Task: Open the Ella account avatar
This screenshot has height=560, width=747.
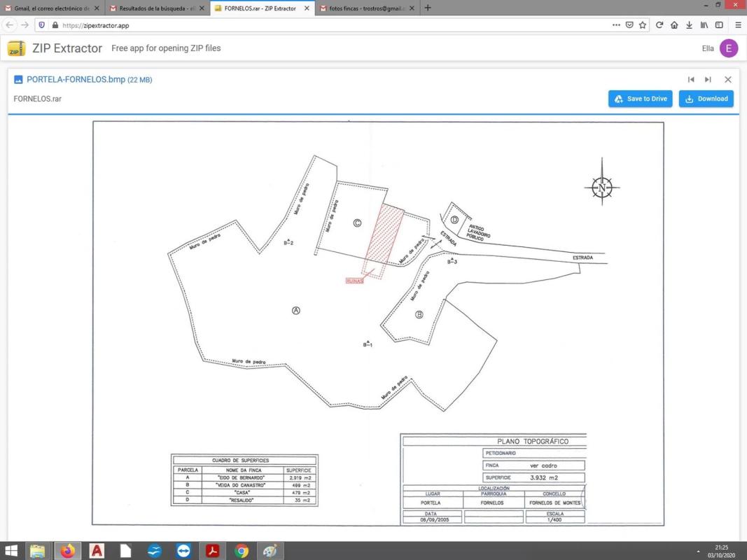Action: coord(728,48)
